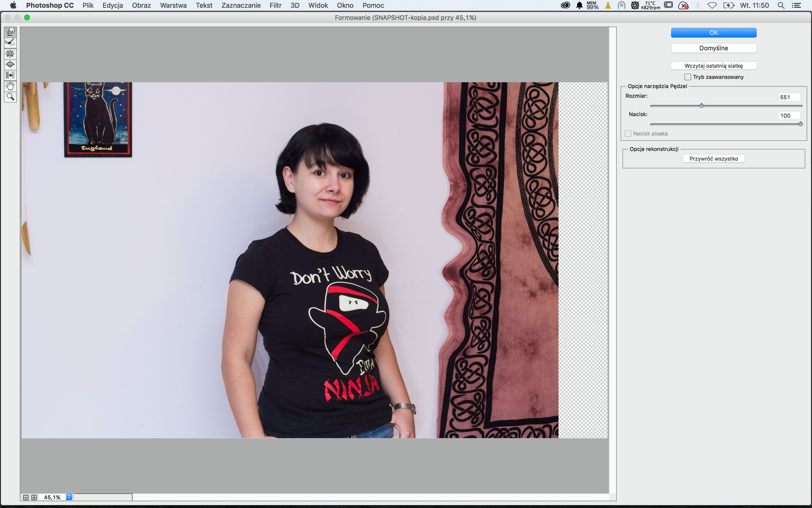Image resolution: width=812 pixels, height=508 pixels.
Task: Click the cloud sync error icon
Action: point(683,5)
